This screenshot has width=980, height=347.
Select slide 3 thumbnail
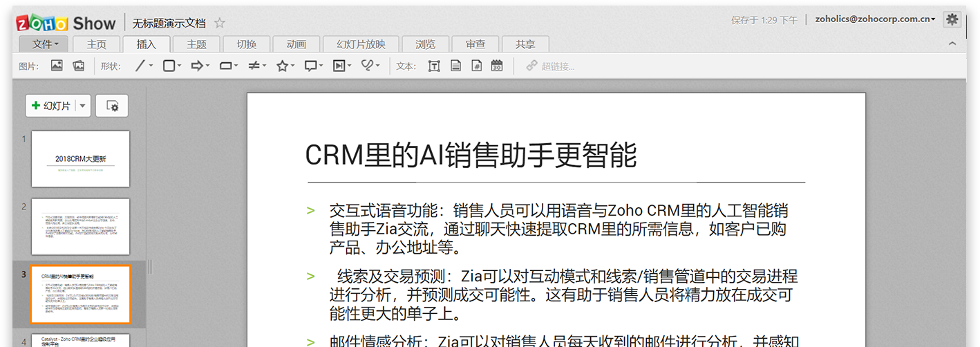(x=80, y=294)
